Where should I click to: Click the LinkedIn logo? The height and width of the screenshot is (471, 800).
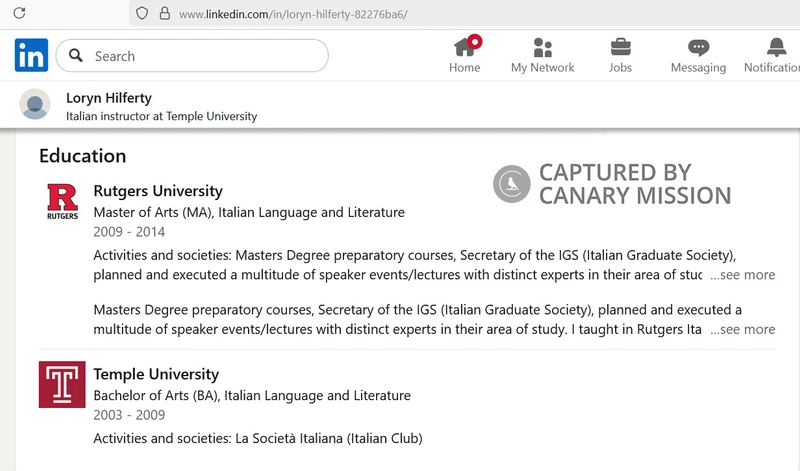[x=31, y=55]
